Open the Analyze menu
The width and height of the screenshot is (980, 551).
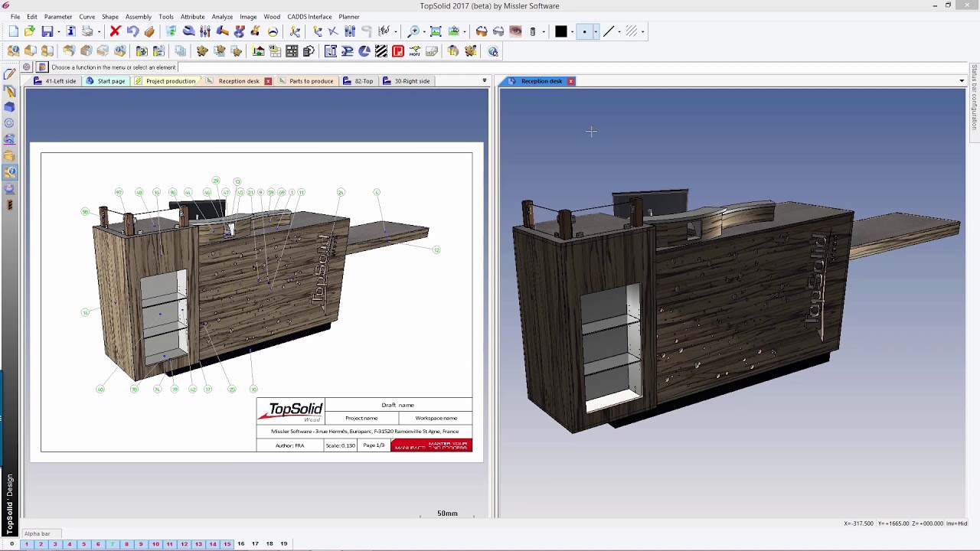tap(222, 17)
